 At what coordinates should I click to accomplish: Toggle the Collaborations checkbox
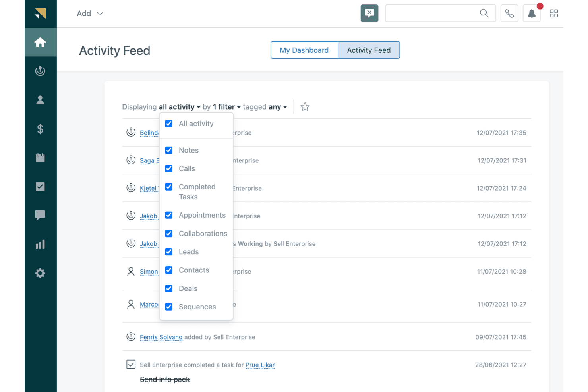(x=169, y=234)
